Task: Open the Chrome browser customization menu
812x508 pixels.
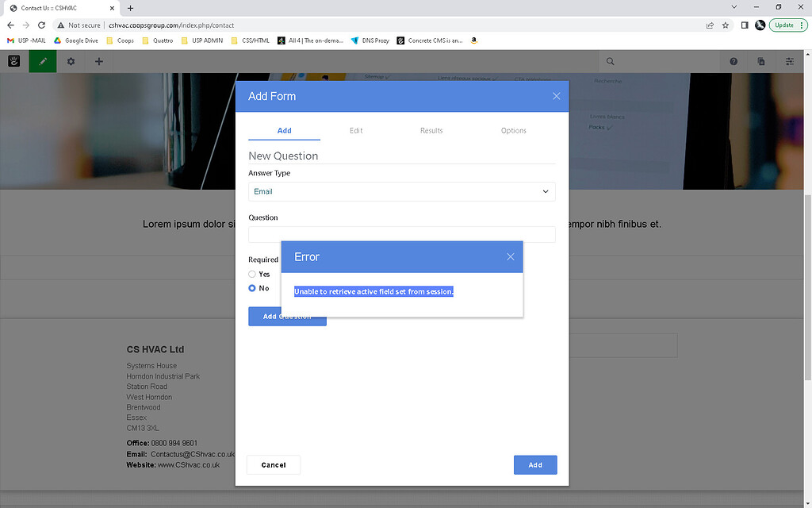Action: tap(801, 25)
